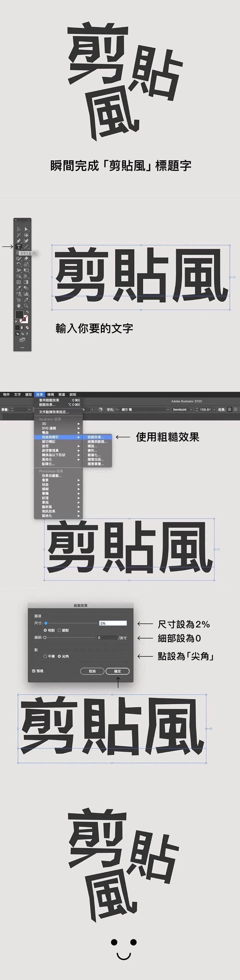This screenshot has width=240, height=980.
Task: Select the Pen tool in toolbar
Action: coord(19,241)
